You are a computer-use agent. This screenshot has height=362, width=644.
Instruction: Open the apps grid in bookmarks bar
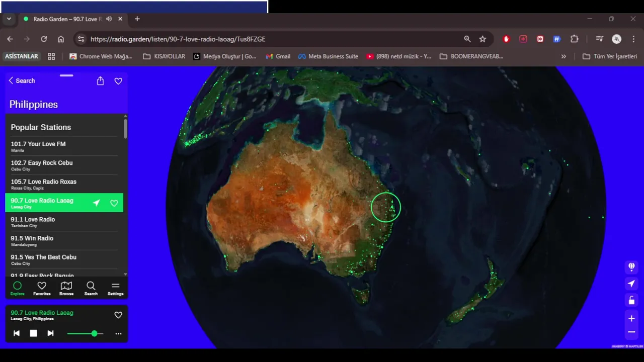pyautogui.click(x=51, y=56)
